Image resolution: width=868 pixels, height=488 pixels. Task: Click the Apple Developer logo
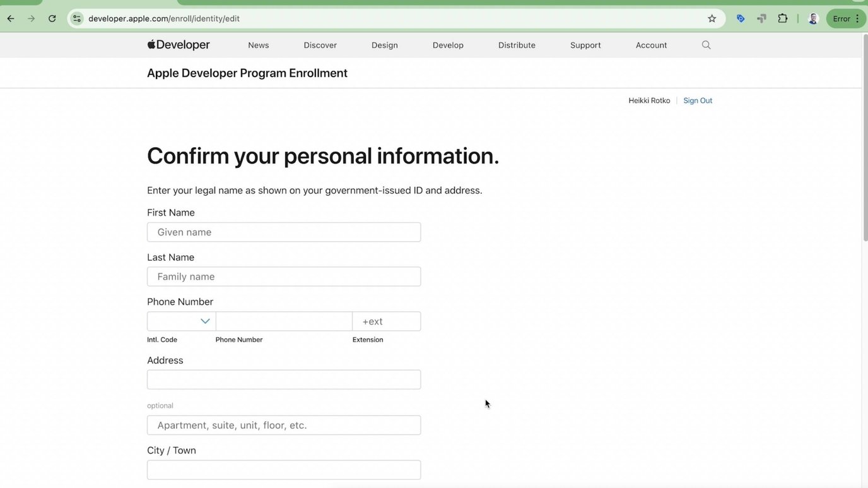[179, 45]
